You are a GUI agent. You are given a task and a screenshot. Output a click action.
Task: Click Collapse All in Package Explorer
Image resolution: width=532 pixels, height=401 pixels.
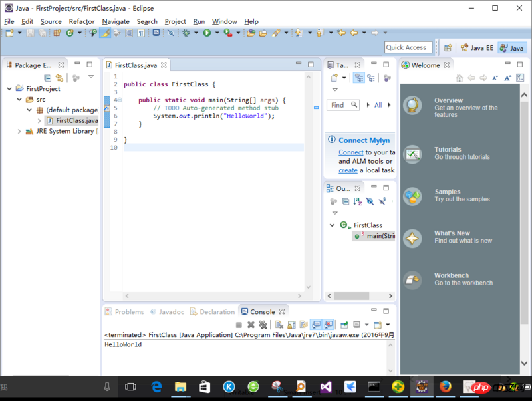click(48, 78)
